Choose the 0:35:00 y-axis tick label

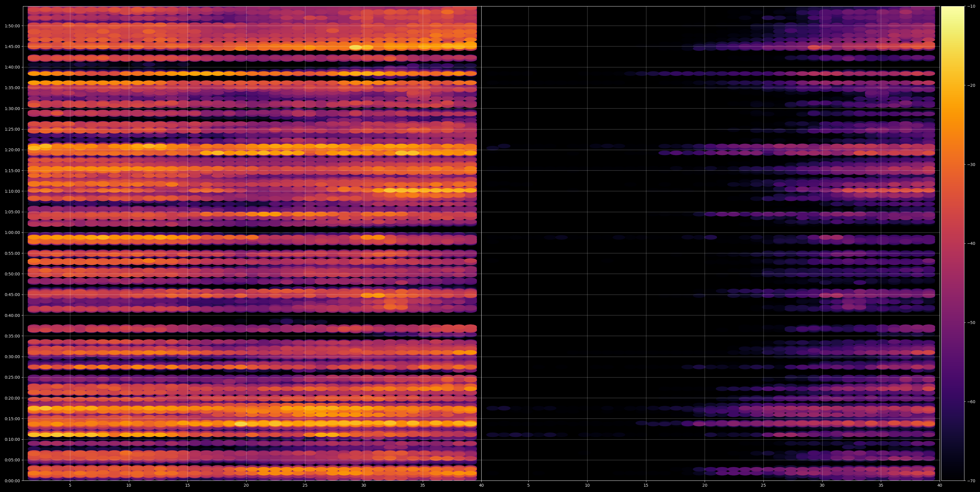[x=12, y=336]
